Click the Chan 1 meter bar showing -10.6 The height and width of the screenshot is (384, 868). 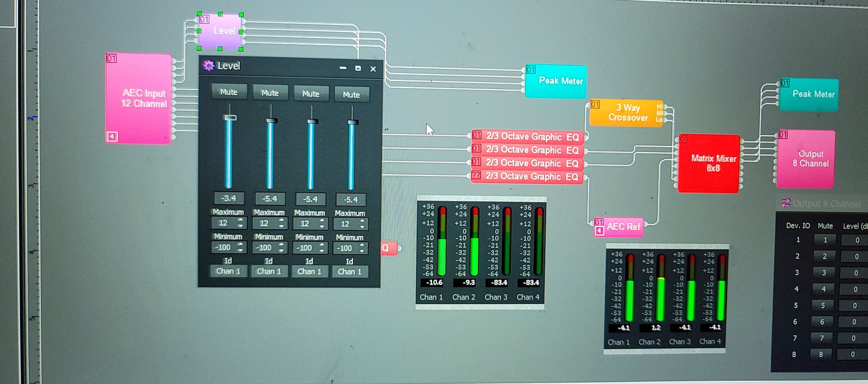point(442,241)
